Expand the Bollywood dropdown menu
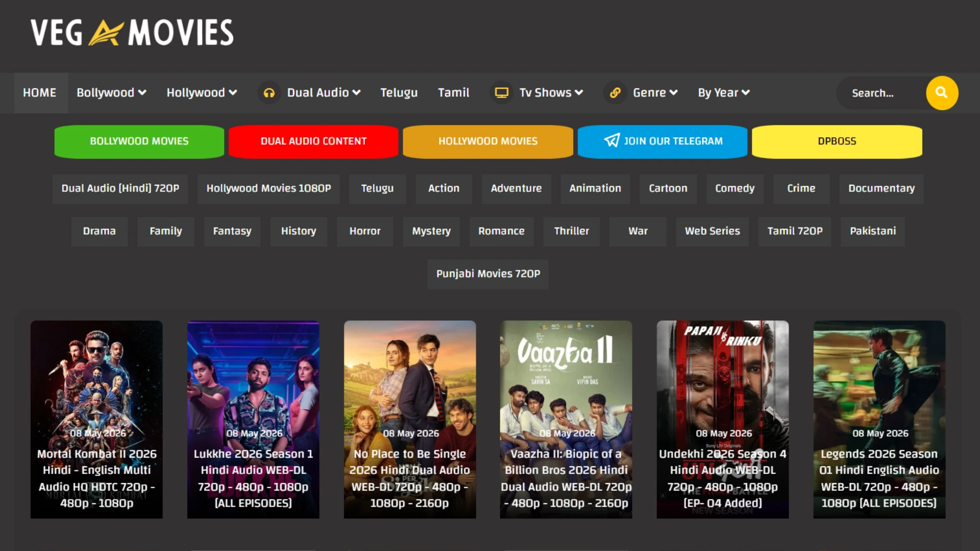 point(111,93)
